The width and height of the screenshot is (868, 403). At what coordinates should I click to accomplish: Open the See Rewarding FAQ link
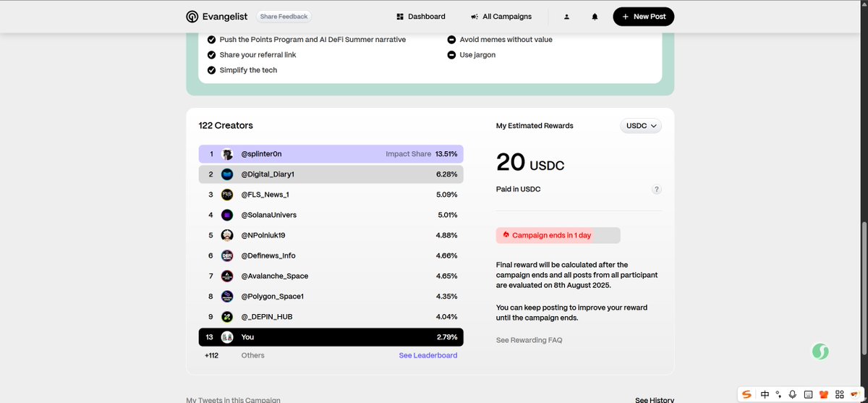[x=529, y=340]
